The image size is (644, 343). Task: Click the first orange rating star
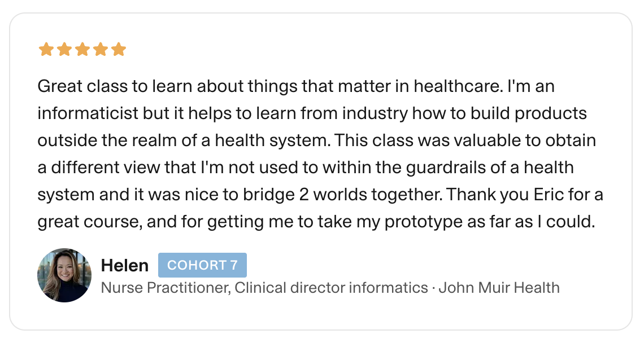click(x=46, y=50)
